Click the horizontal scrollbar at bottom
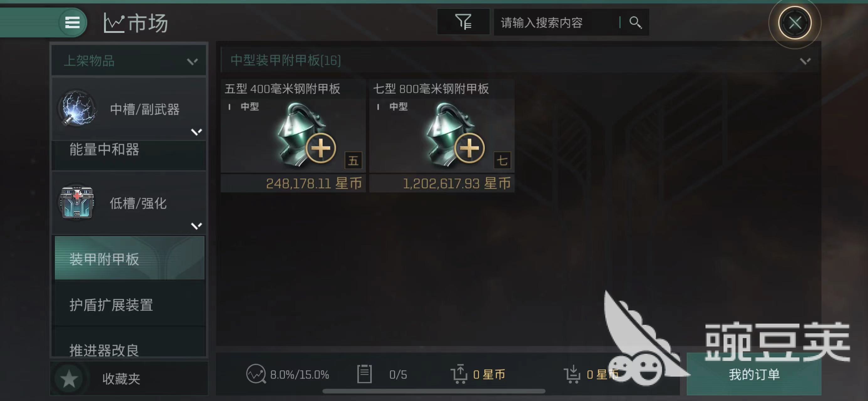This screenshot has height=401, width=868. pyautogui.click(x=434, y=391)
